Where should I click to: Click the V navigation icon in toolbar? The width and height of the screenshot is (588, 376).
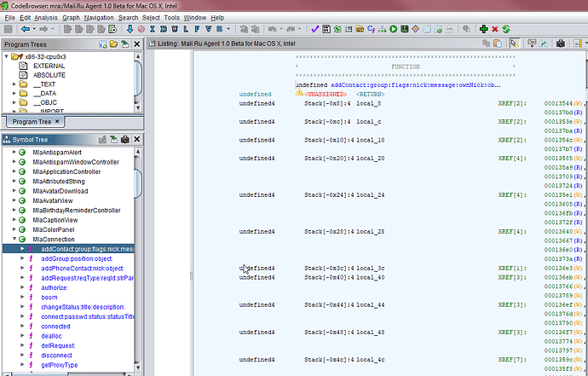pos(209,29)
